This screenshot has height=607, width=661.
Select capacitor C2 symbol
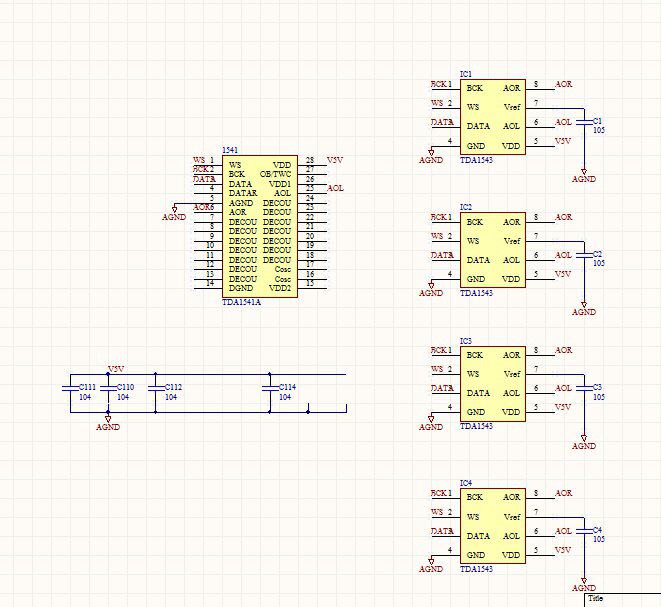(x=584, y=255)
